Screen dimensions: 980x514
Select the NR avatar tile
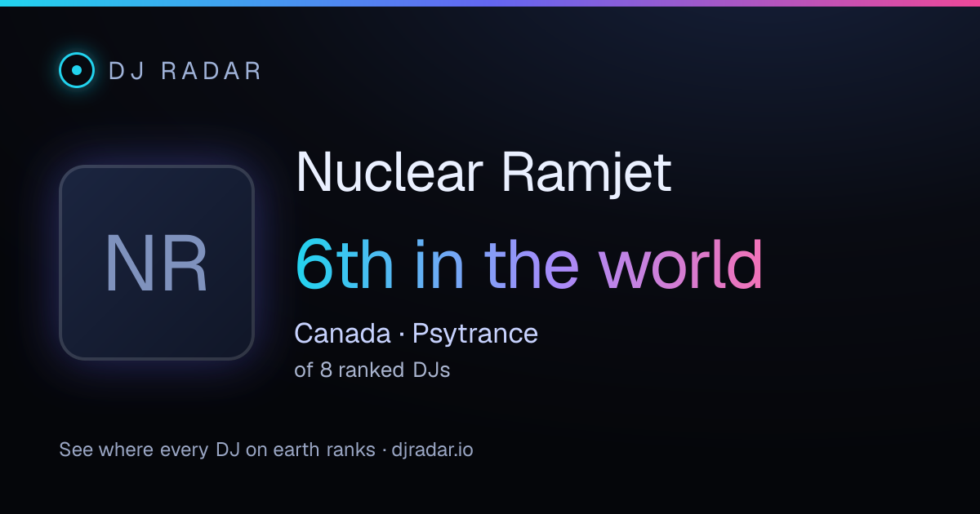click(157, 263)
